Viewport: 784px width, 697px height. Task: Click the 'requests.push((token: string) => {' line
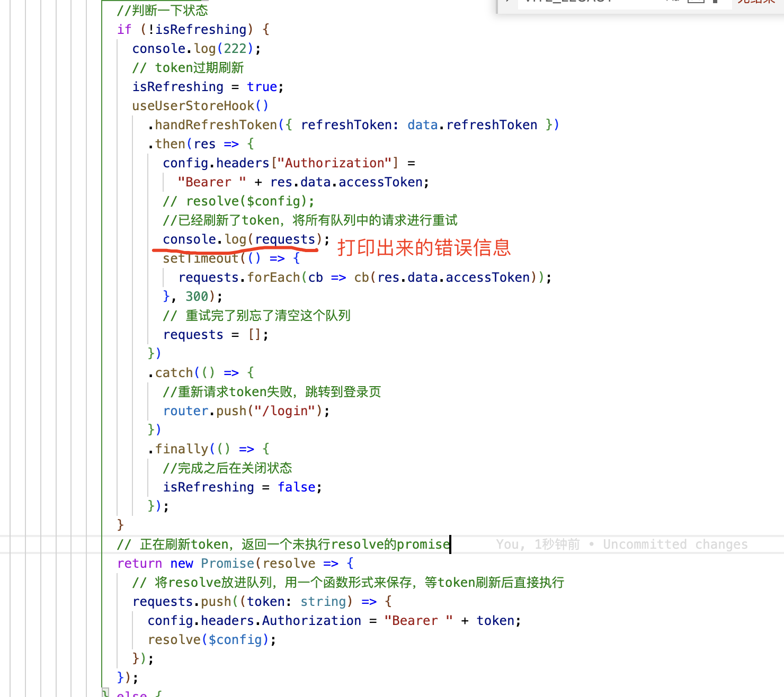[262, 602]
